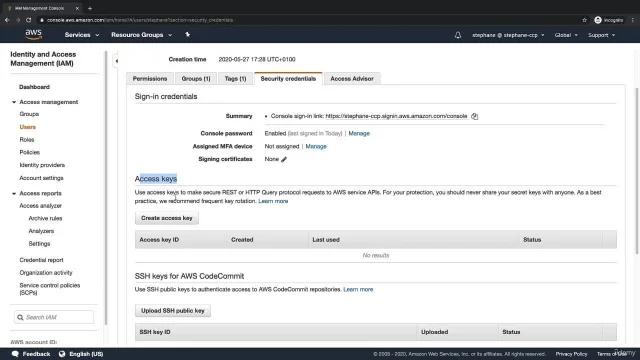Open Users in the sidebar
Image resolution: width=640 pixels, height=360 pixels.
coord(27,127)
